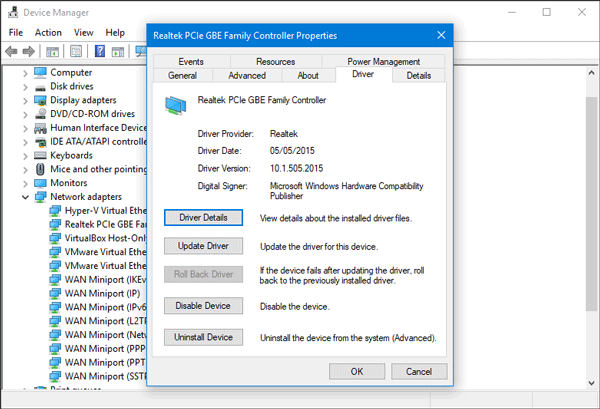The height and width of the screenshot is (409, 600).
Task: Click the Device Manager title bar icon
Action: [13, 12]
